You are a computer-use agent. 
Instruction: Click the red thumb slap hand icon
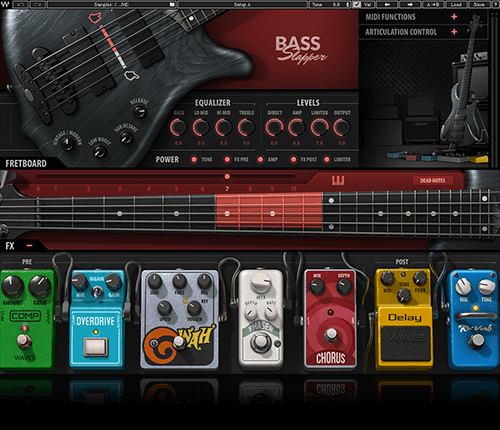(95, 17)
